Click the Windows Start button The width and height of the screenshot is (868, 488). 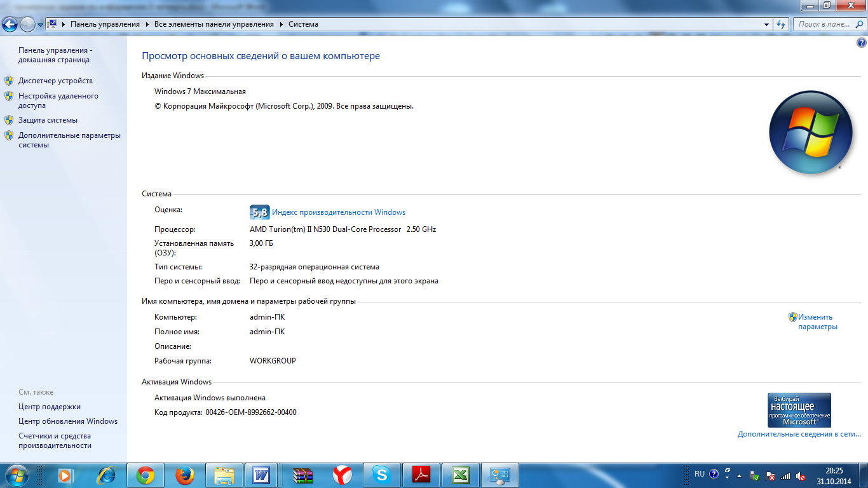click(15, 475)
